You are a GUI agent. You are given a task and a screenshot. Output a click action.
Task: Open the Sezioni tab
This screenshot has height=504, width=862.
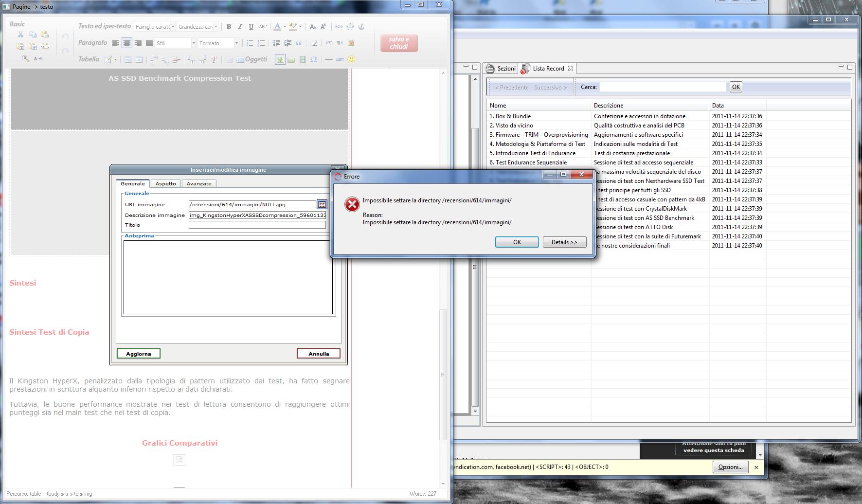(501, 69)
